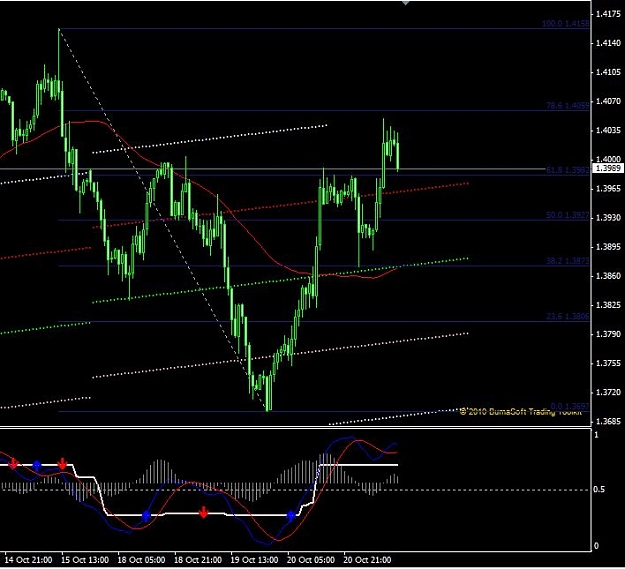Click the Fibonacci anchor at the swing low candle
This screenshot has height=569, width=625.
click(x=267, y=410)
